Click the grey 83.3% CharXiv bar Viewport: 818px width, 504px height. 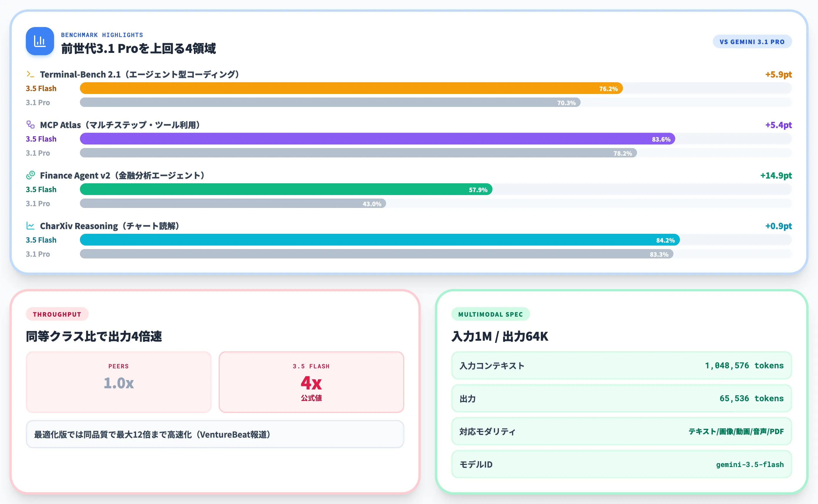tap(376, 254)
